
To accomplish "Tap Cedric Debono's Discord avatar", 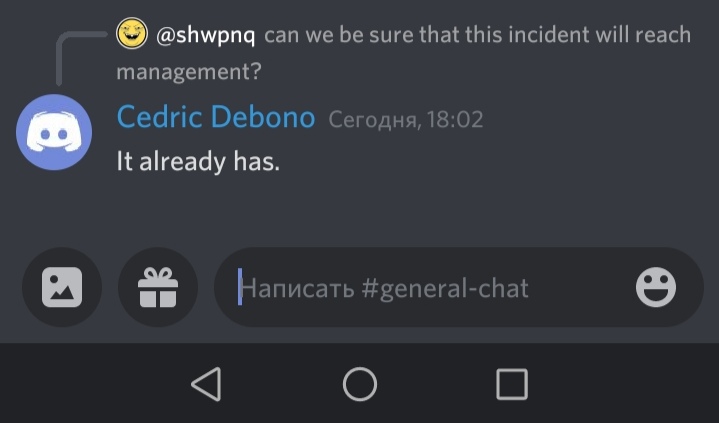I will pyautogui.click(x=54, y=132).
